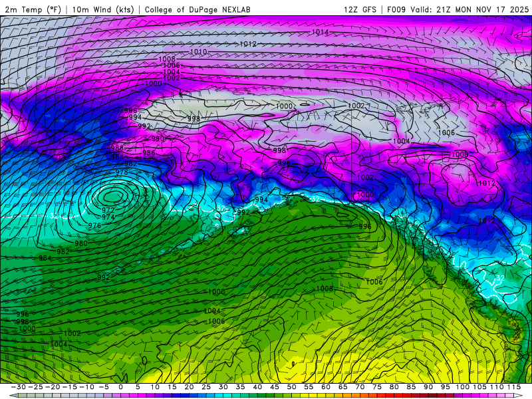Image resolution: width=532 pixels, height=399 pixels.
Task: Click the 980 isobar label
Action: click(81, 243)
